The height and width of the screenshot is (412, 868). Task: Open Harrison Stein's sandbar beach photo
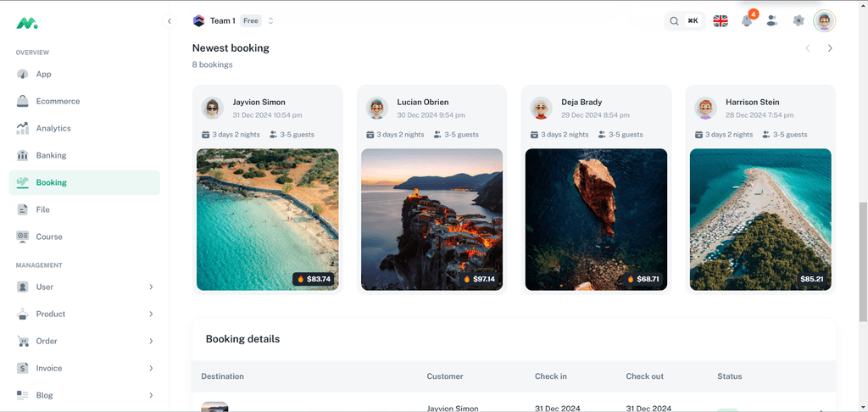click(760, 220)
